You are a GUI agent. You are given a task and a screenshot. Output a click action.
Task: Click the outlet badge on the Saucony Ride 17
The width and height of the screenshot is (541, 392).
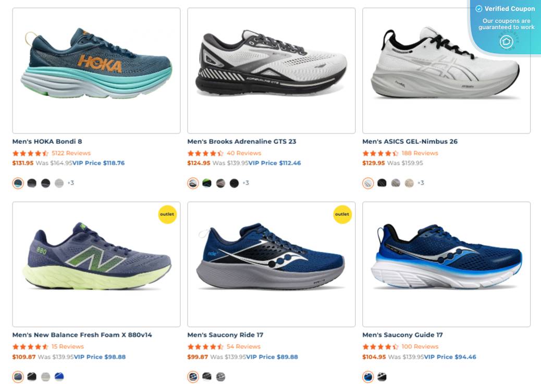pos(342,214)
